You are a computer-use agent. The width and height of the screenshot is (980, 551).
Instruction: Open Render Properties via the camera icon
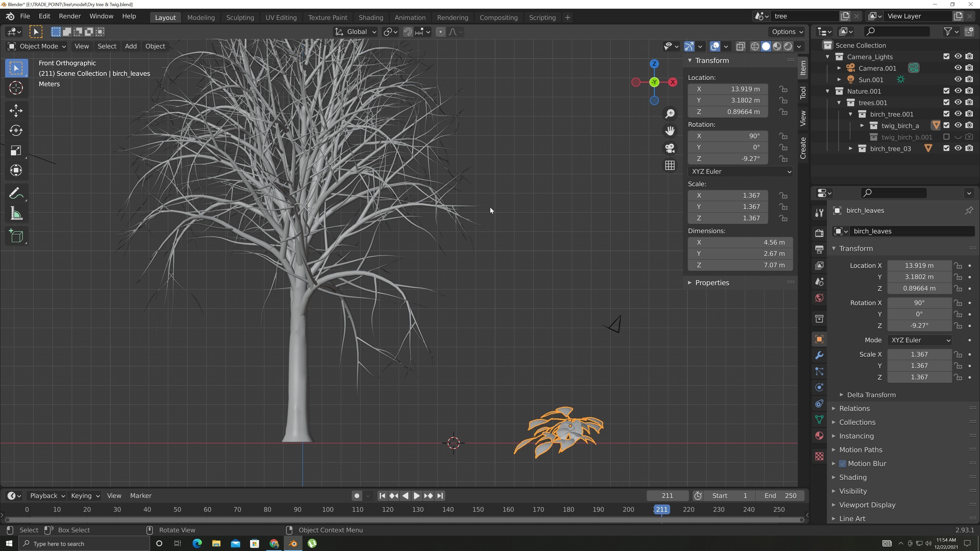(819, 233)
